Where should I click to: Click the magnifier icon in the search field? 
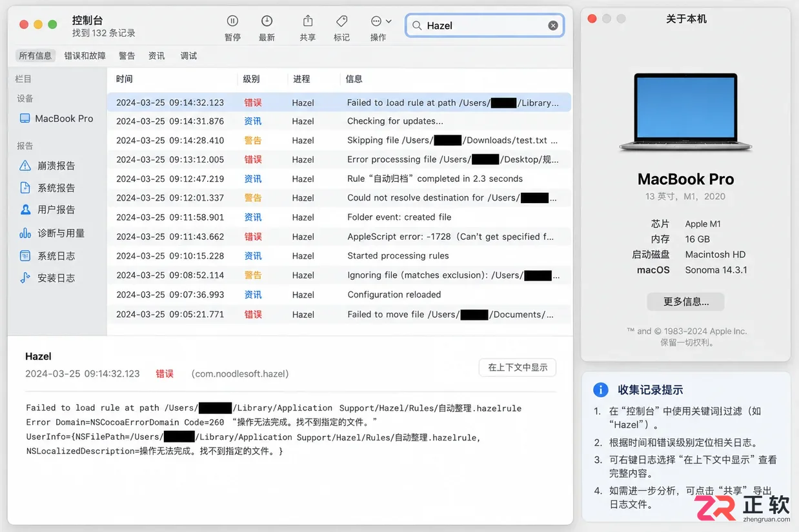(x=417, y=26)
